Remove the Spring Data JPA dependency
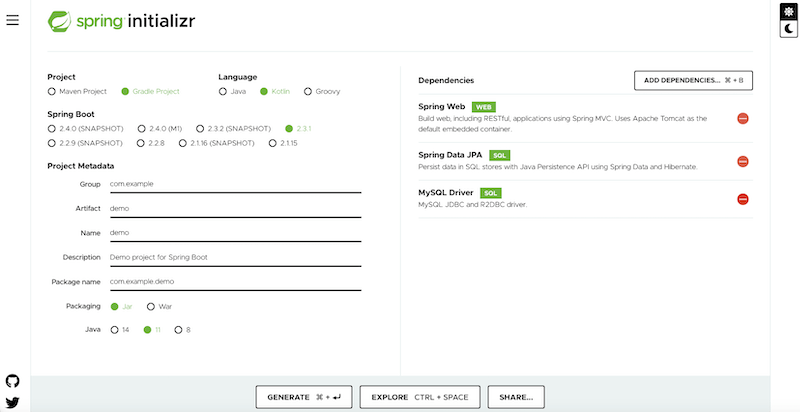This screenshot has width=800, height=412. coord(742,161)
